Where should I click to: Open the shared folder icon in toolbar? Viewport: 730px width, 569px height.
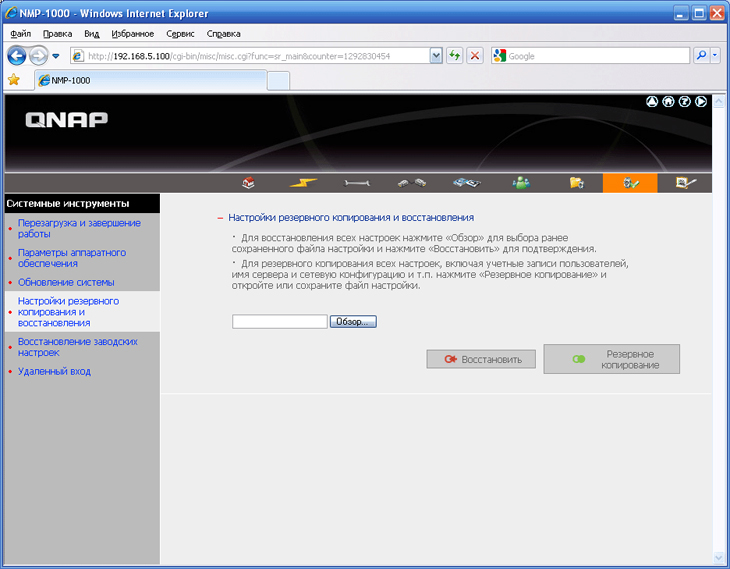[x=576, y=183]
